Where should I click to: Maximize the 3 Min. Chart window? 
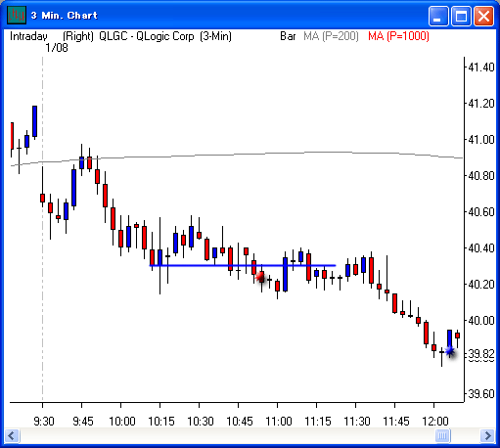(x=461, y=16)
